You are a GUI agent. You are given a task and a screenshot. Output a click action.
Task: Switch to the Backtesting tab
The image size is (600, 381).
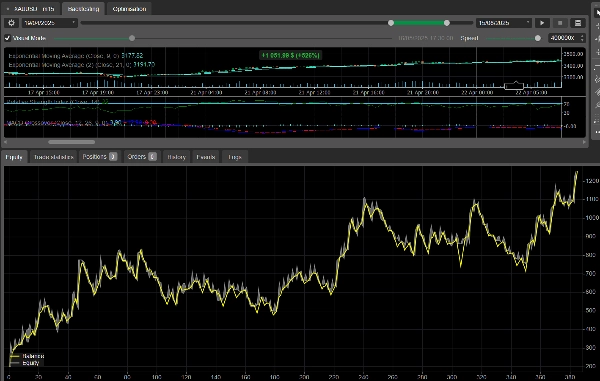coord(83,9)
